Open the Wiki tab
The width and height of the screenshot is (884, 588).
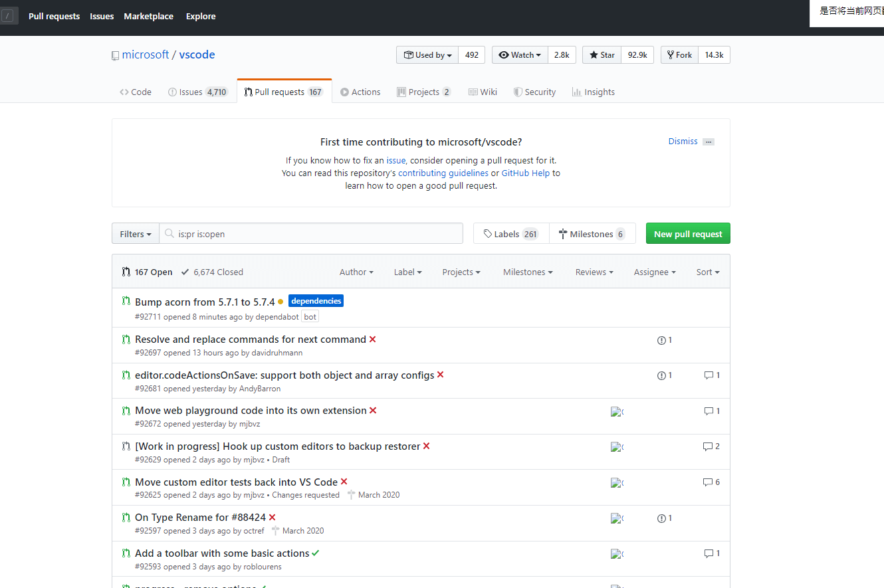[483, 92]
